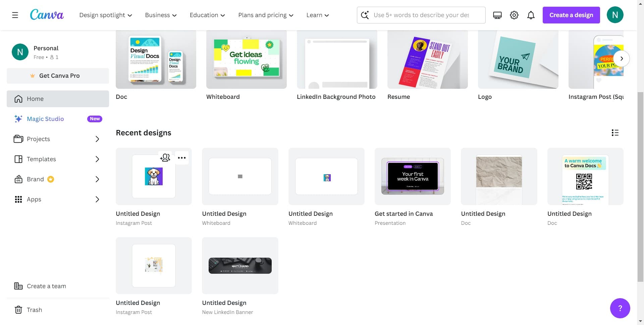Image resolution: width=644 pixels, height=325 pixels.
Task: Select the Logo design type thumbnail
Action: 518,59
